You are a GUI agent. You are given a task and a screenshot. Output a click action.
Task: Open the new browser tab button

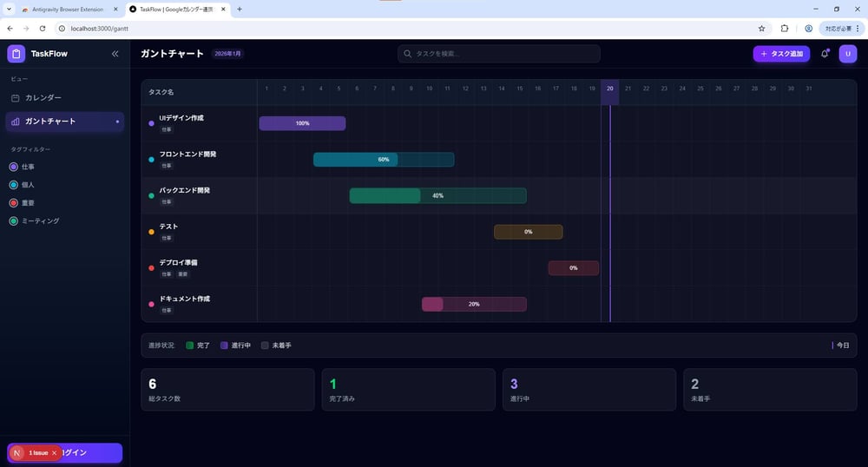(x=240, y=9)
